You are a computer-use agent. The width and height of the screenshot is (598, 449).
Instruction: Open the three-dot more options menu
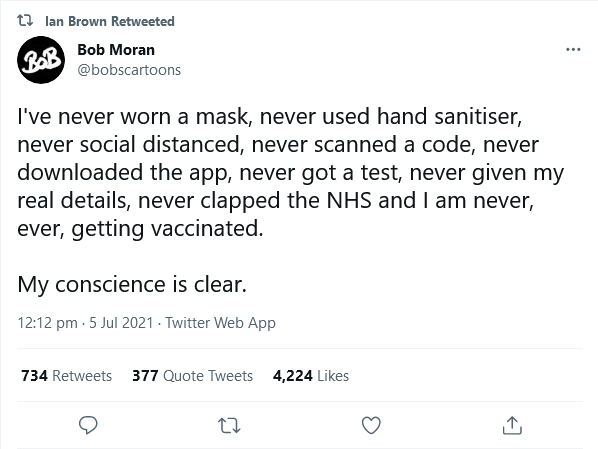coord(573,50)
